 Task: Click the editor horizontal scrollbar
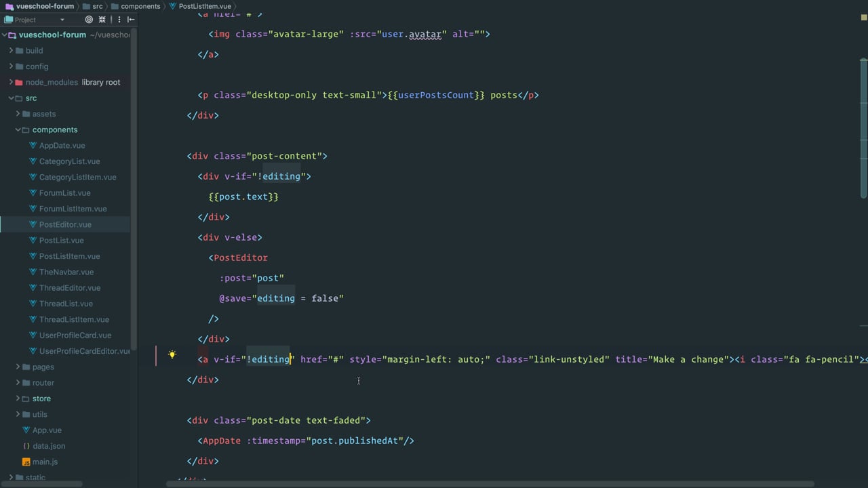coord(492,484)
